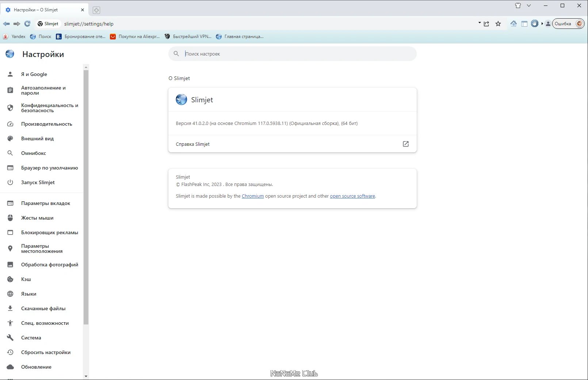
Task: Click the sidebar scroll up arrow
Action: (86, 67)
